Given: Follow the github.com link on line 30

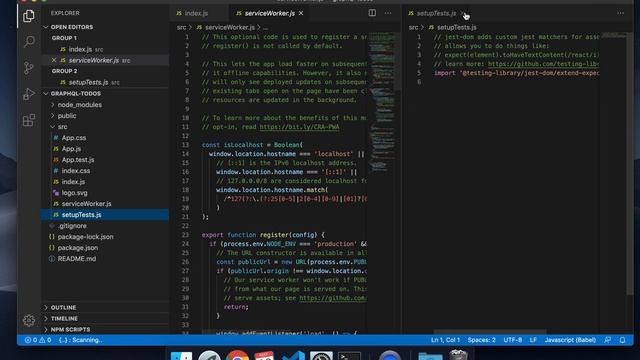Looking at the screenshot, I should click(x=333, y=298).
